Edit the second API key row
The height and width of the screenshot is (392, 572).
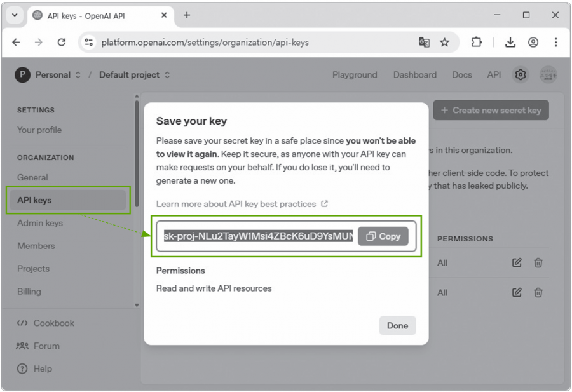[517, 292]
